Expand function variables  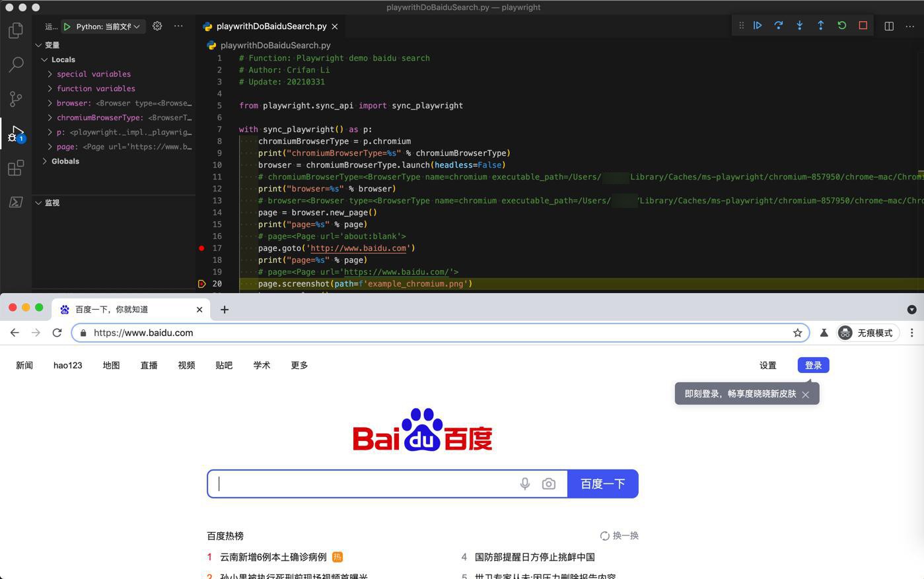tap(50, 88)
